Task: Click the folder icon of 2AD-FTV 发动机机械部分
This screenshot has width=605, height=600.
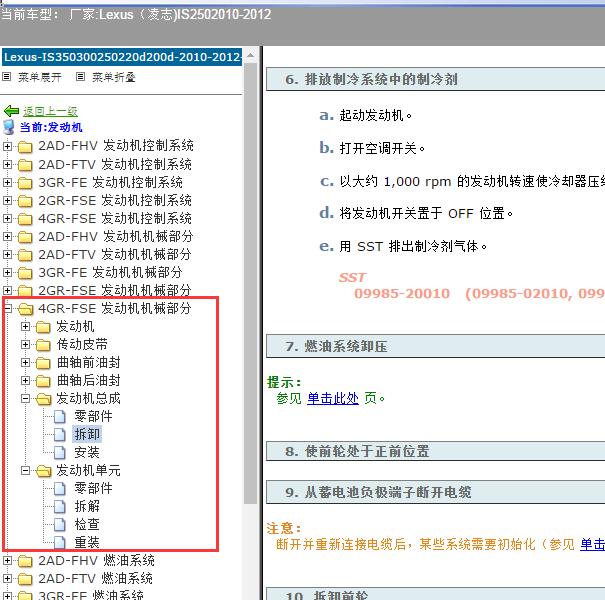Action: pos(25,255)
